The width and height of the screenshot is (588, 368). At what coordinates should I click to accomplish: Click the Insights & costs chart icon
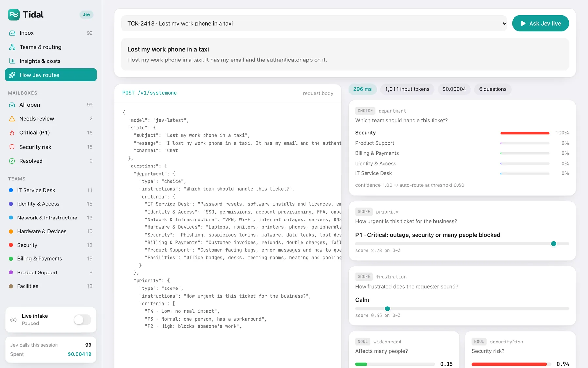[x=12, y=61]
